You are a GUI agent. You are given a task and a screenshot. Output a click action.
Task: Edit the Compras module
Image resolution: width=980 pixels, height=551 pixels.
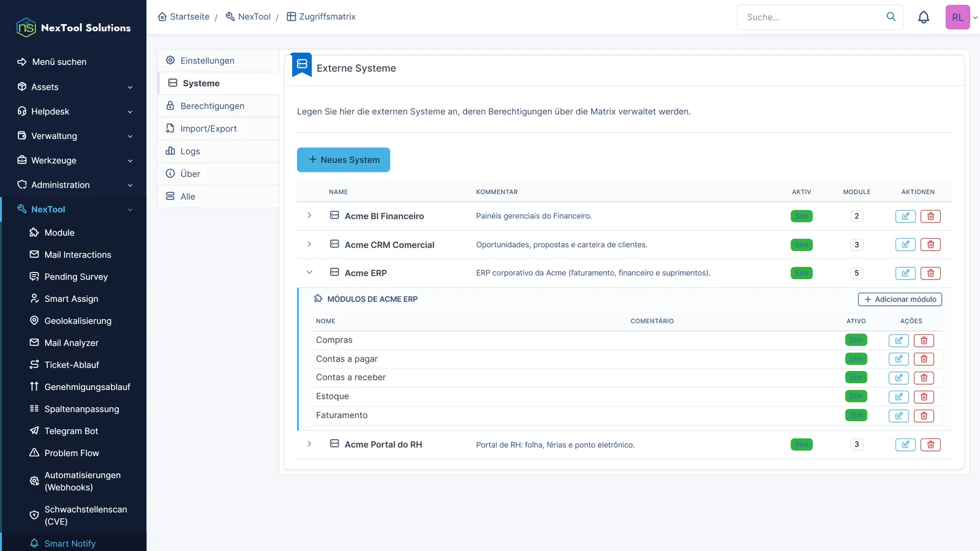click(899, 340)
